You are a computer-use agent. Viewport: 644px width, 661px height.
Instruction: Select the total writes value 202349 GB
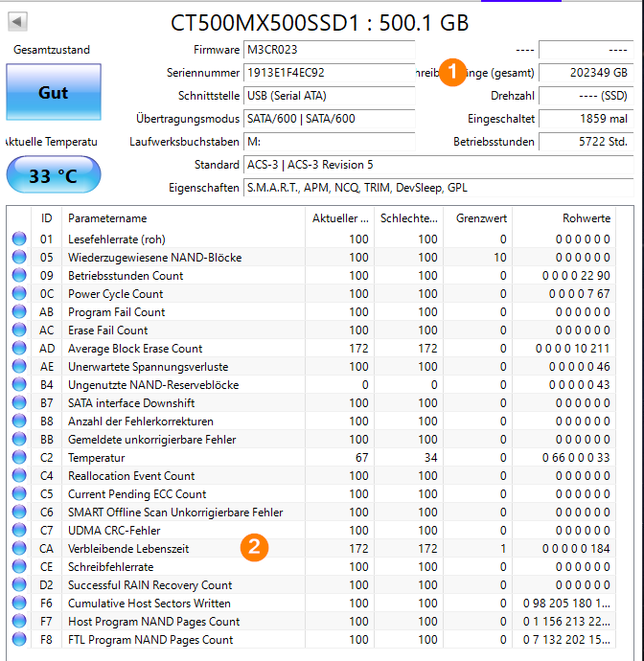point(586,73)
